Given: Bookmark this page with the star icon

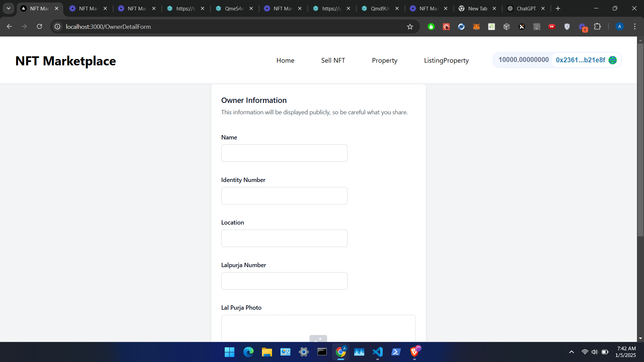Looking at the screenshot, I should [x=410, y=27].
